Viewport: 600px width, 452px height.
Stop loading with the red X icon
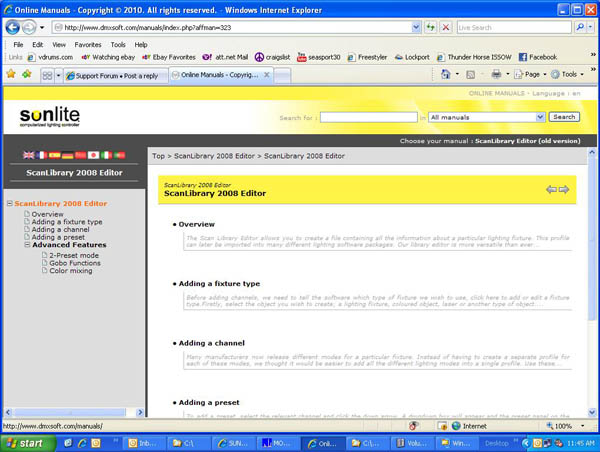click(446, 28)
